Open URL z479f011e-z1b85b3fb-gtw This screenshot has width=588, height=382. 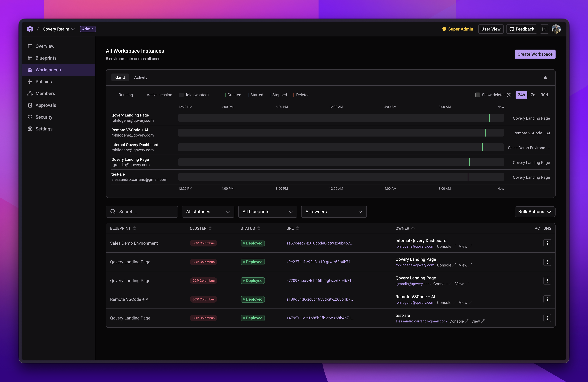[x=320, y=318]
